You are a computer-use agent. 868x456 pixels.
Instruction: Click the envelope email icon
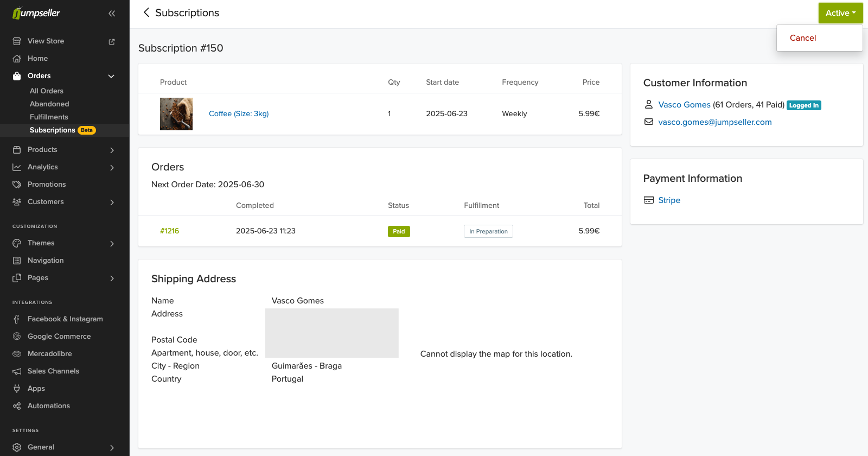[648, 122]
